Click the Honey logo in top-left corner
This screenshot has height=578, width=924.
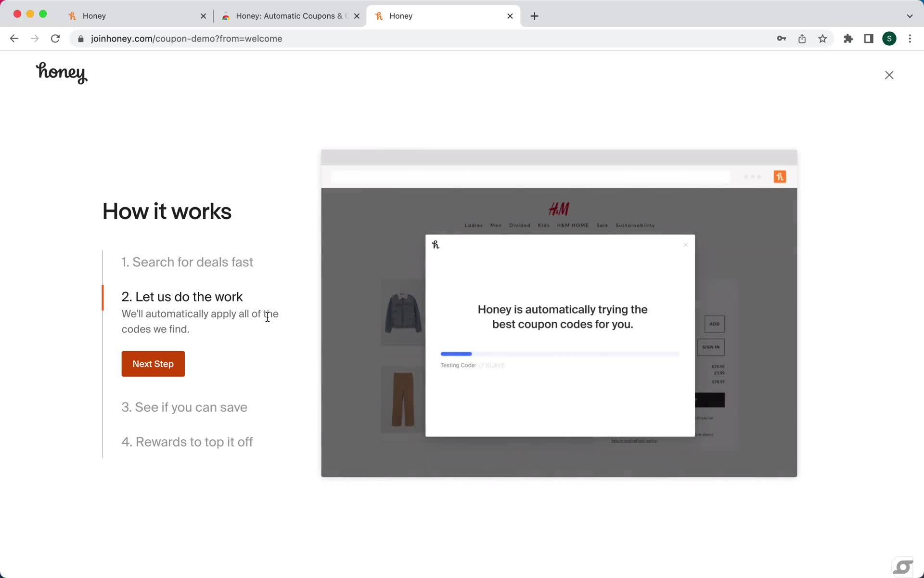click(x=61, y=73)
